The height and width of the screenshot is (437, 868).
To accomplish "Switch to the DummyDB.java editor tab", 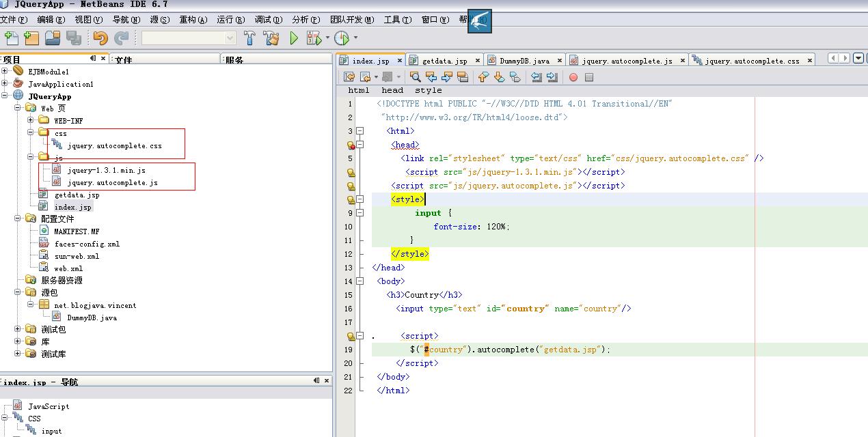I will [524, 61].
